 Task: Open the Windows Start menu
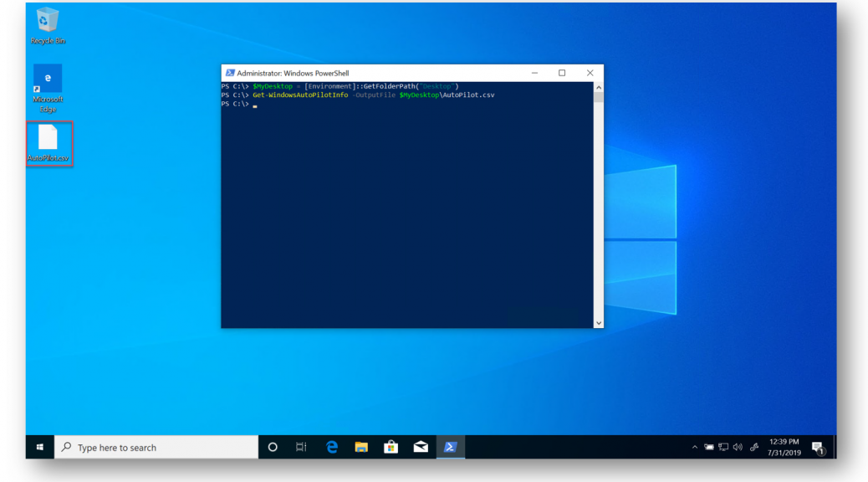coord(40,447)
